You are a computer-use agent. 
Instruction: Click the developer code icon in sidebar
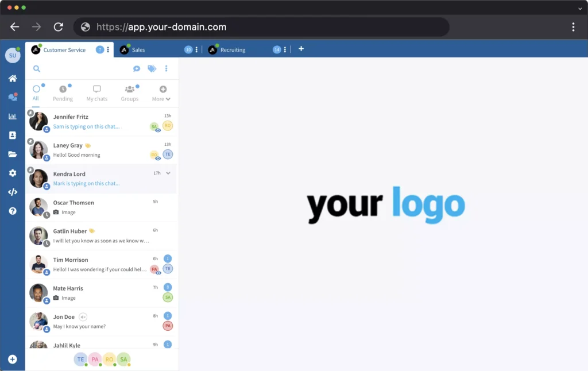click(12, 192)
